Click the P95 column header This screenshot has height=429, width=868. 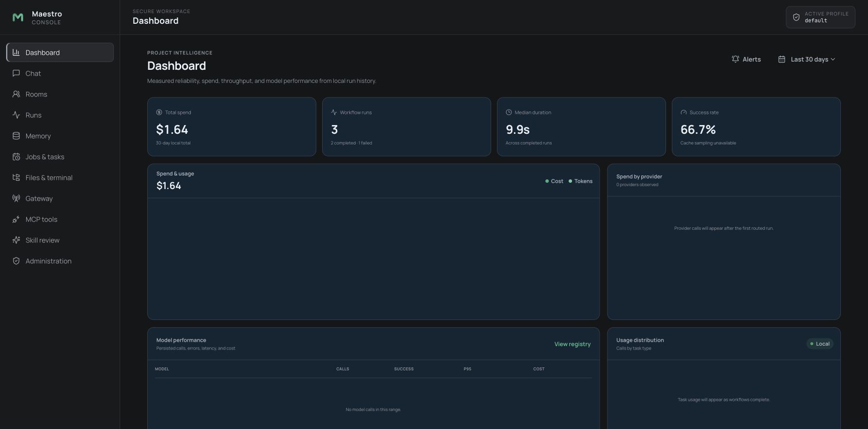467,369
